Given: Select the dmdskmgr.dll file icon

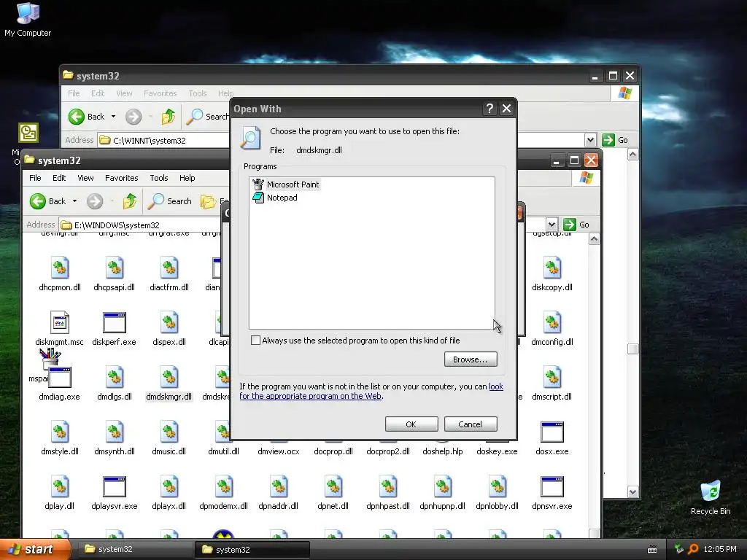Looking at the screenshot, I should pyautogui.click(x=169, y=377).
